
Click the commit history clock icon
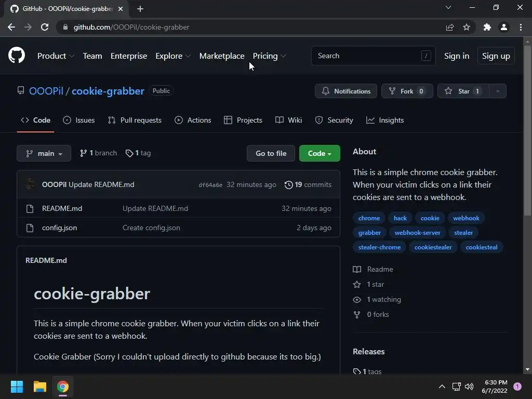coord(289,184)
